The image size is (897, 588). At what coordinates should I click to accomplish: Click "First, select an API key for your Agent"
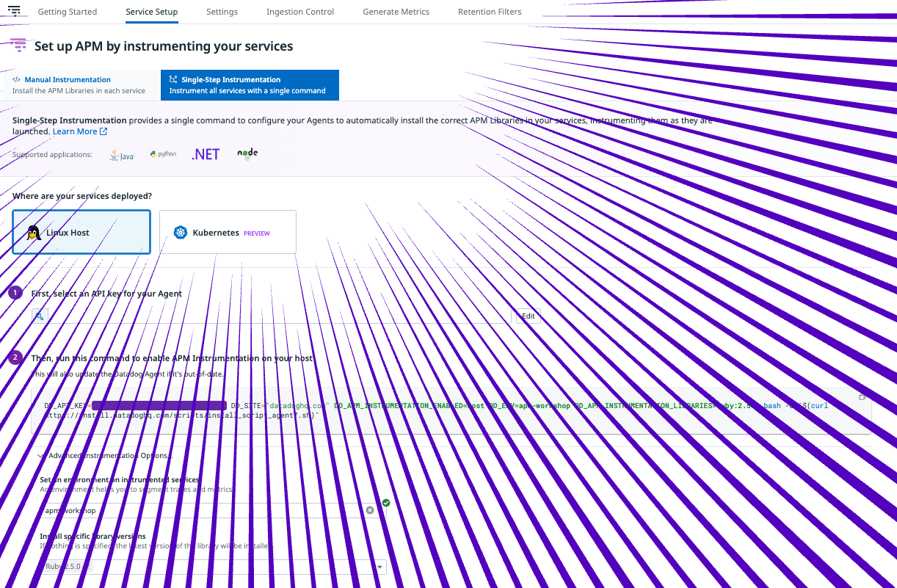[106, 294]
